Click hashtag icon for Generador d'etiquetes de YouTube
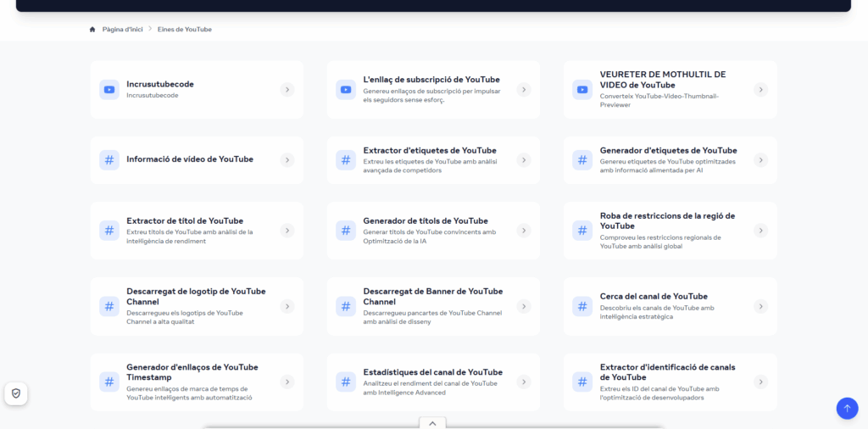Viewport: 868px width, 429px height. tap(582, 160)
